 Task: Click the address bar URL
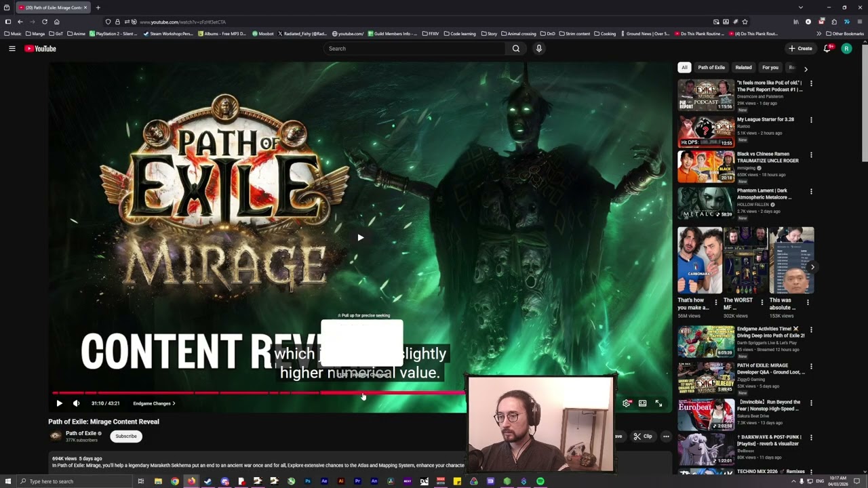(183, 22)
